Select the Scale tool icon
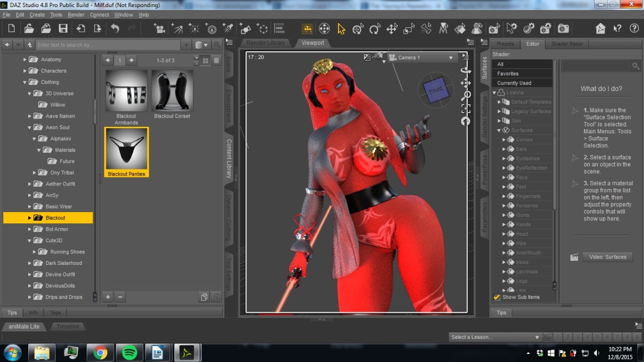 click(409, 29)
